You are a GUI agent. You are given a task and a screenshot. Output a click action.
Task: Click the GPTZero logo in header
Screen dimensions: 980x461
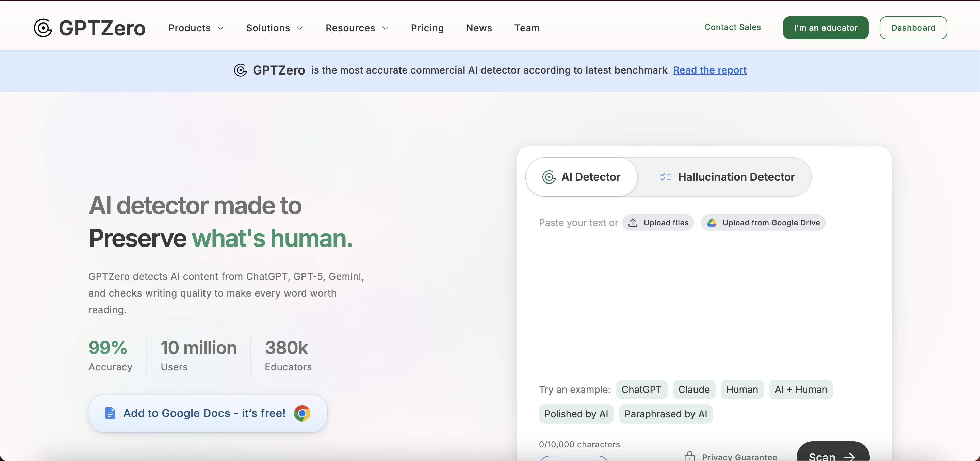(89, 28)
